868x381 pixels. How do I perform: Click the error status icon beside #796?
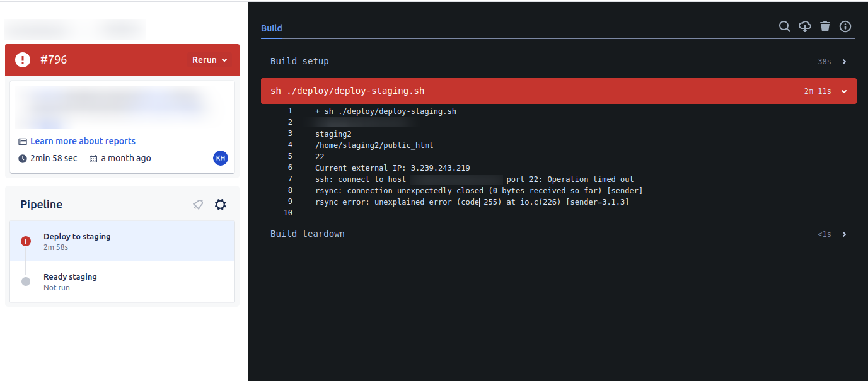click(22, 59)
